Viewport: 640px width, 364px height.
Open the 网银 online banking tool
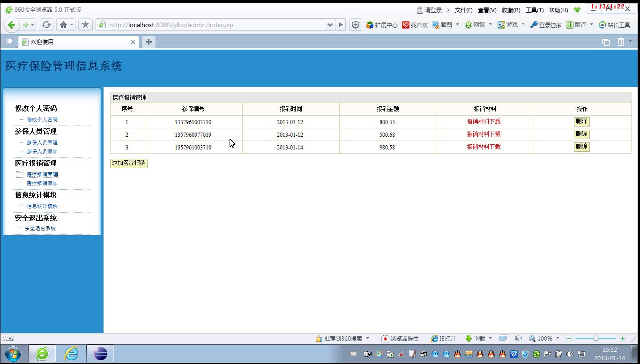tap(475, 25)
